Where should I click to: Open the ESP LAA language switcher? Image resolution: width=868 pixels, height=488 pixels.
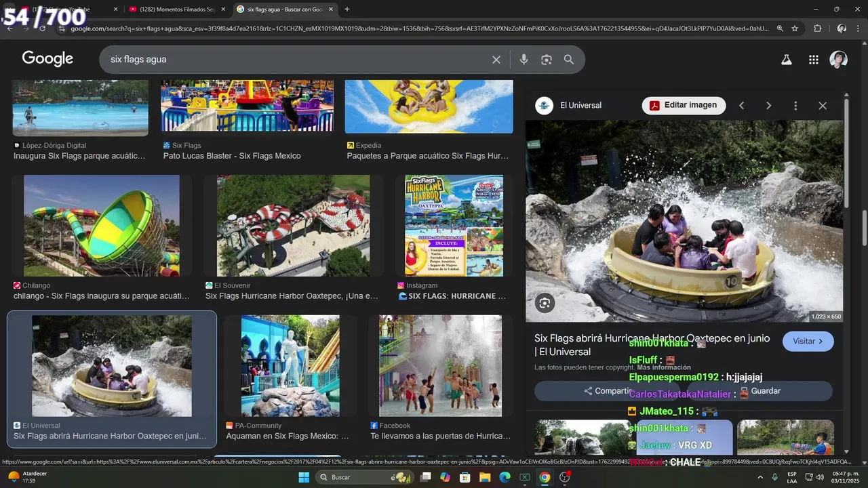(x=792, y=477)
